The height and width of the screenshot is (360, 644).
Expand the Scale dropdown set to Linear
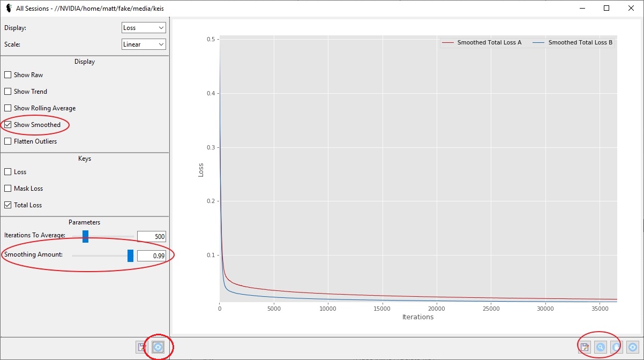tap(144, 44)
